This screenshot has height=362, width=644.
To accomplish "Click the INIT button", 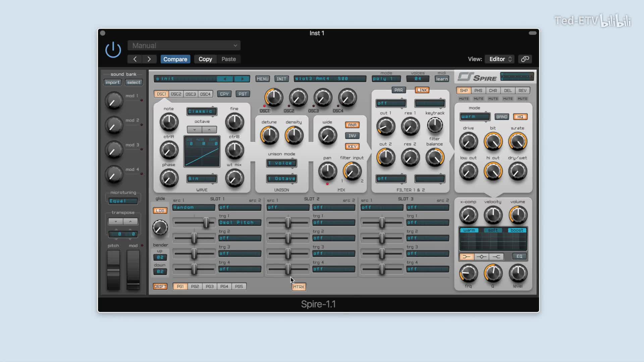I will (281, 79).
